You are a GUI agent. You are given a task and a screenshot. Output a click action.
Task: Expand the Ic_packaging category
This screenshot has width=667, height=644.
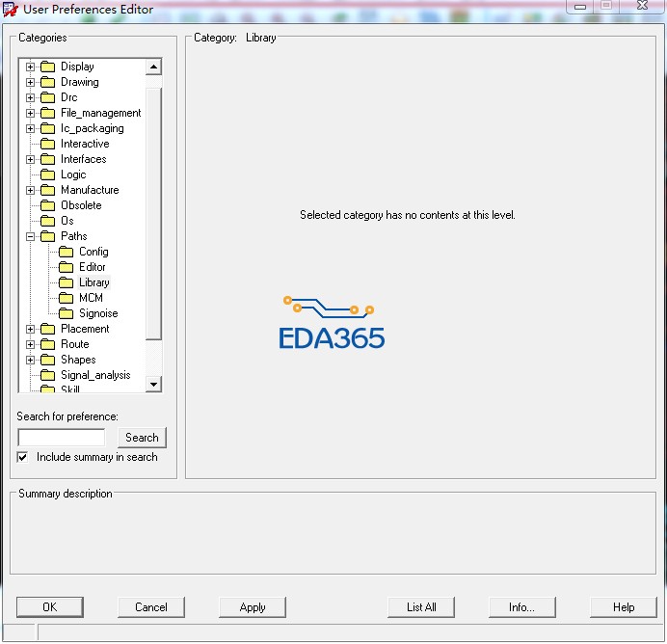pyautogui.click(x=30, y=128)
